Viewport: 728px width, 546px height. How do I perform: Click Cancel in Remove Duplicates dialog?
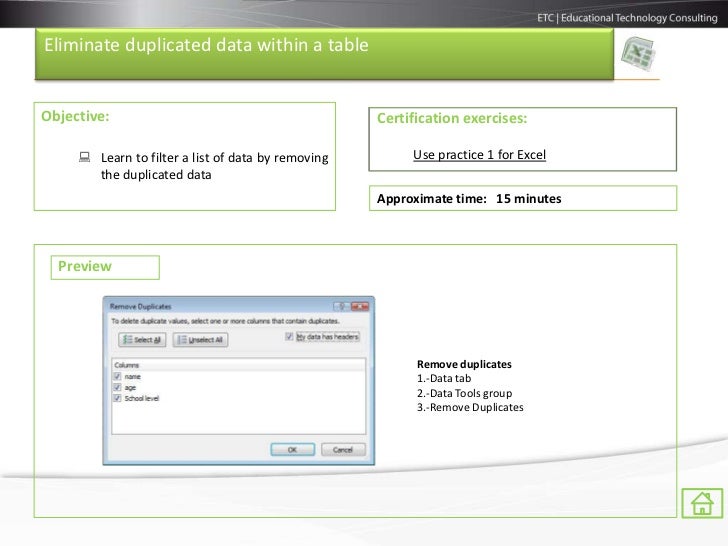(x=343, y=449)
